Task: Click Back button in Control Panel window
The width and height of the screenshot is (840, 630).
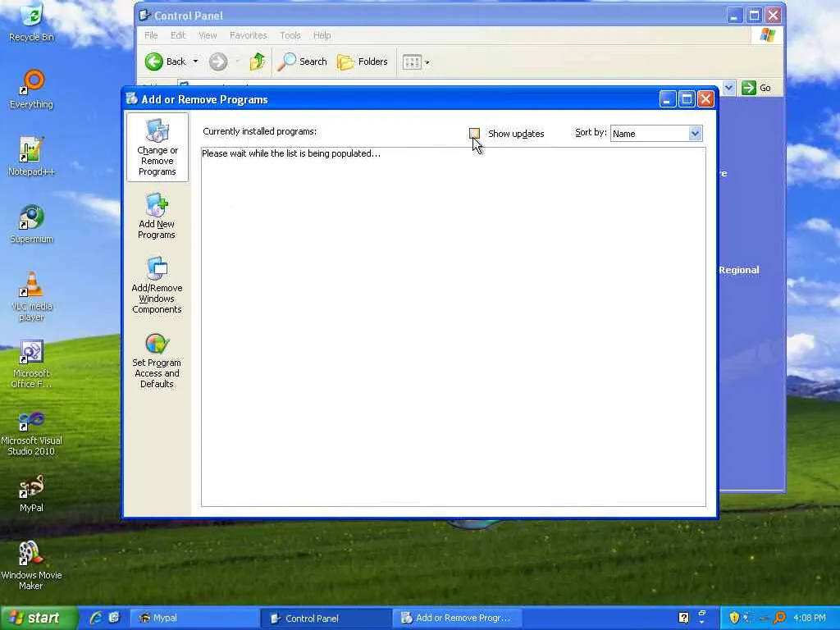Action: [166, 62]
